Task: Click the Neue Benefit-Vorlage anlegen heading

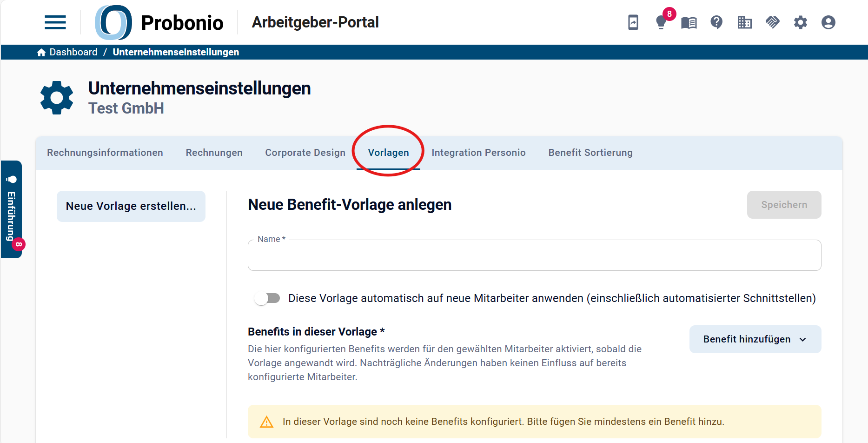Action: (350, 205)
